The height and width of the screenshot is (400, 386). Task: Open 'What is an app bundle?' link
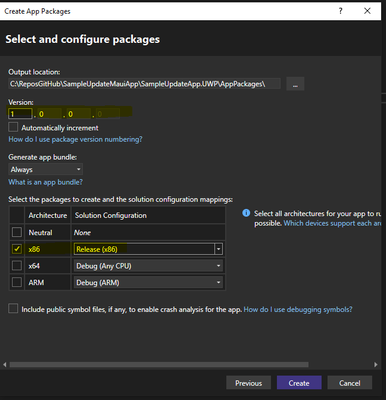(45, 182)
